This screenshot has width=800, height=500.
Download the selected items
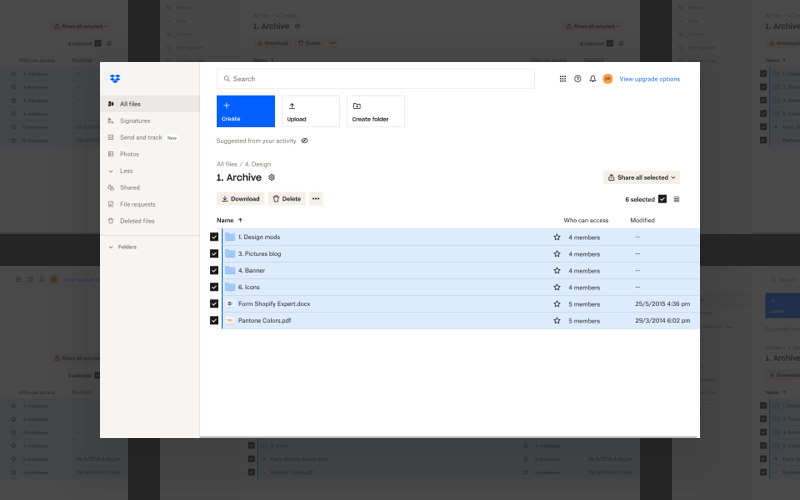pos(240,199)
